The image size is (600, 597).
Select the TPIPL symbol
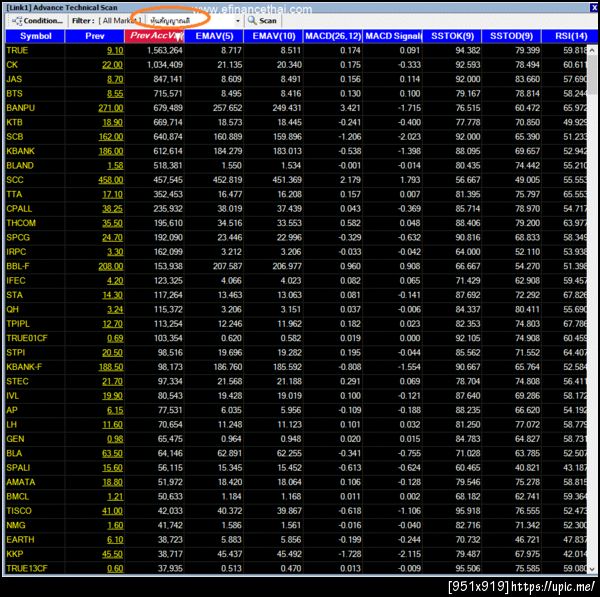[x=18, y=324]
